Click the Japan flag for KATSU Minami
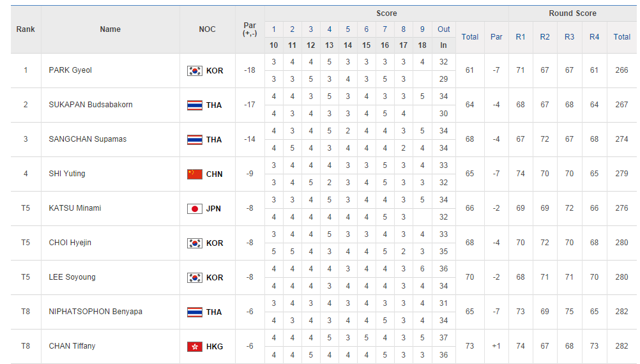The width and height of the screenshot is (640, 364). pos(194,209)
